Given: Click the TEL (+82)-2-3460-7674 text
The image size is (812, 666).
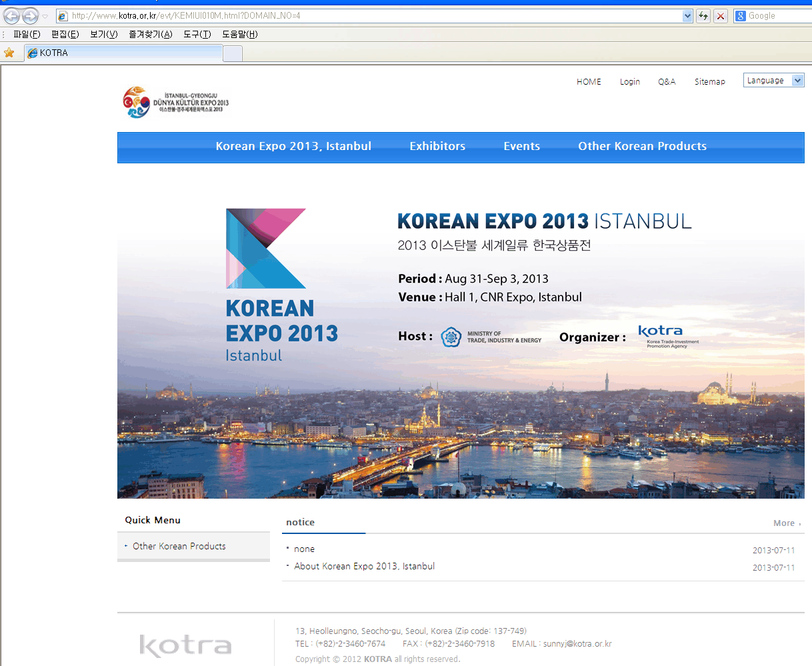Looking at the screenshot, I should click(x=340, y=644).
